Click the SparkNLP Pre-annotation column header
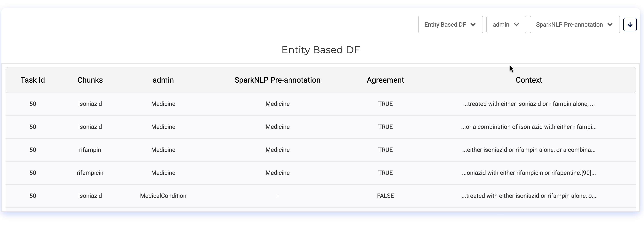644x227 pixels. (277, 80)
